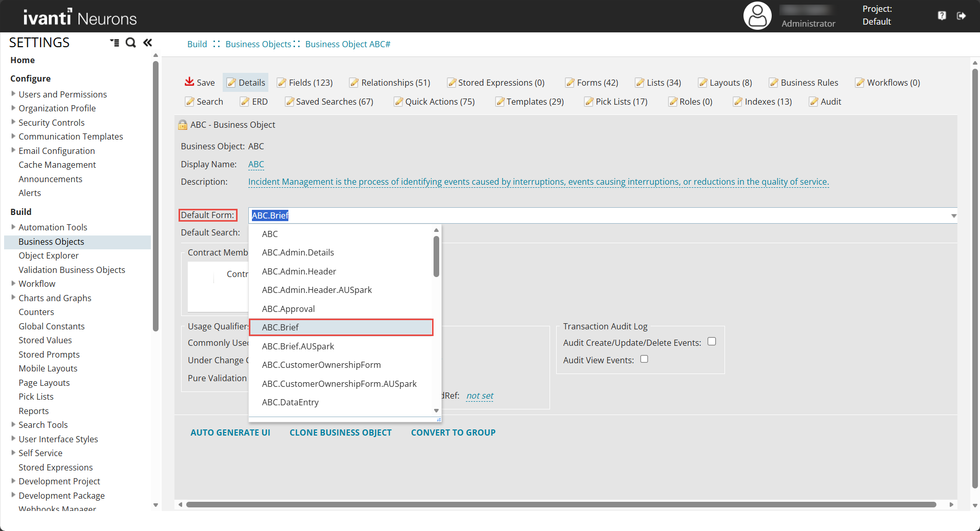
Task: Click the horizontal scrollbar at page bottom
Action: click(x=561, y=505)
